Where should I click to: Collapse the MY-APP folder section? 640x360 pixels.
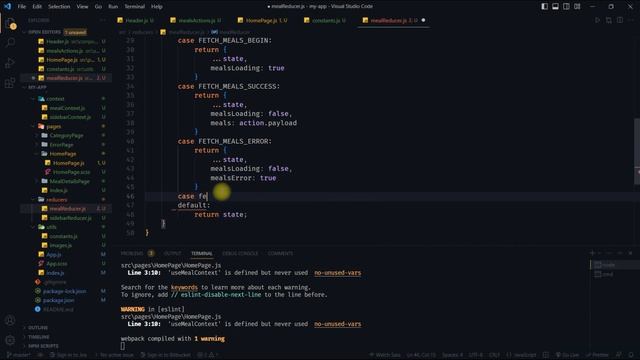(37, 87)
